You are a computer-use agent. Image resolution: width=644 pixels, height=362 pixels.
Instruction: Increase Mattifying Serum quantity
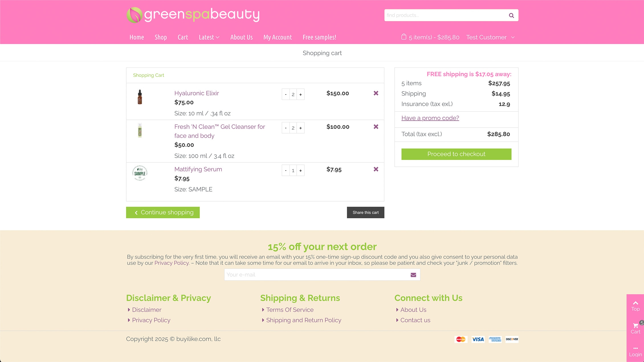coord(300,170)
